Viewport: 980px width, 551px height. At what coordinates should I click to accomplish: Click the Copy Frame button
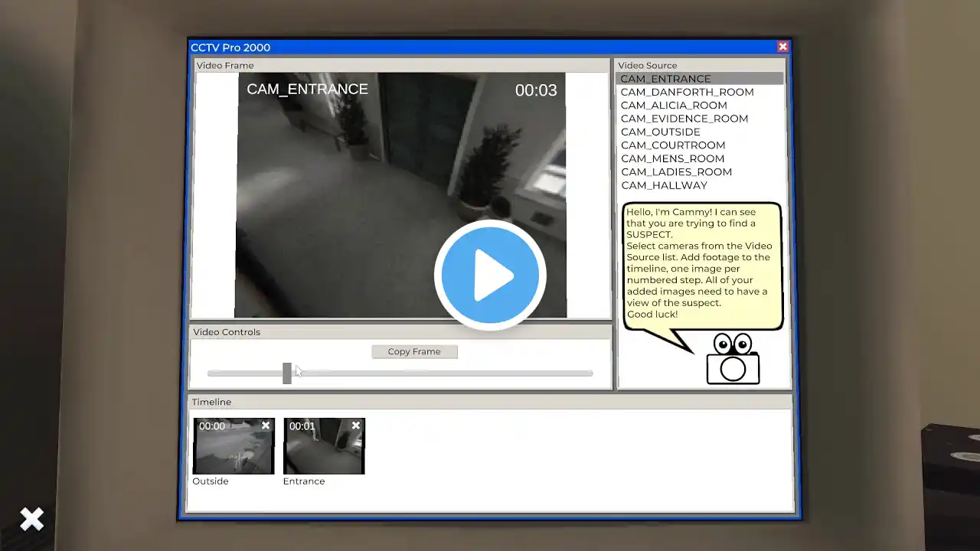point(414,351)
